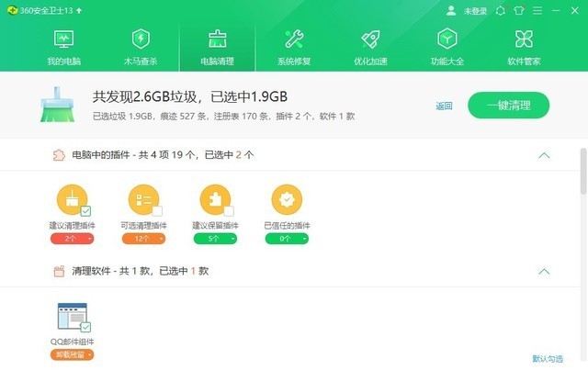Click the upgrade arrow beside 360安全卫士13

pyautogui.click(x=79, y=10)
